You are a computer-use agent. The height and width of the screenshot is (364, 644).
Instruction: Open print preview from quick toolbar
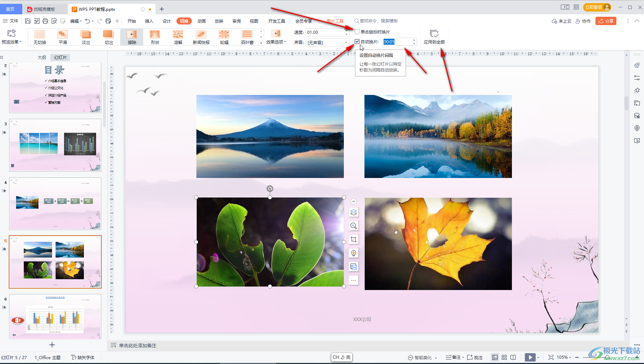[54, 21]
